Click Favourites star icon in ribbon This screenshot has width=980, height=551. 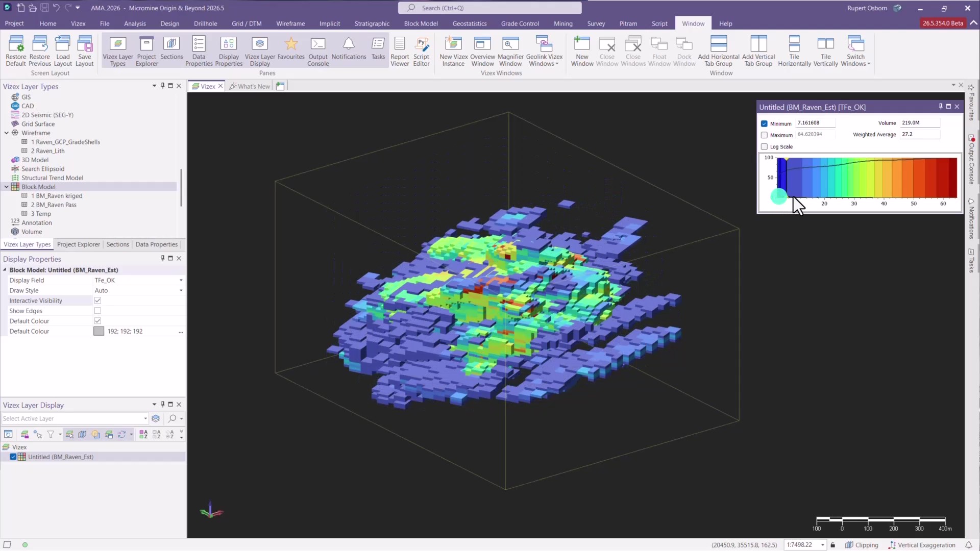291,48
